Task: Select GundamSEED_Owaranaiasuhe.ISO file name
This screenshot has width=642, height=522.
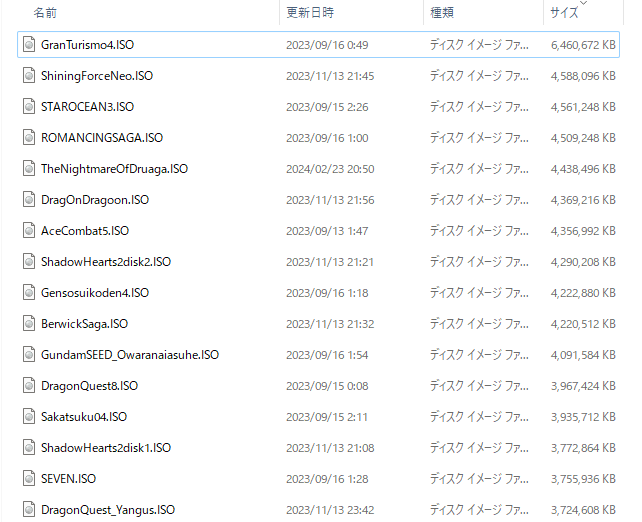Action: (130, 355)
